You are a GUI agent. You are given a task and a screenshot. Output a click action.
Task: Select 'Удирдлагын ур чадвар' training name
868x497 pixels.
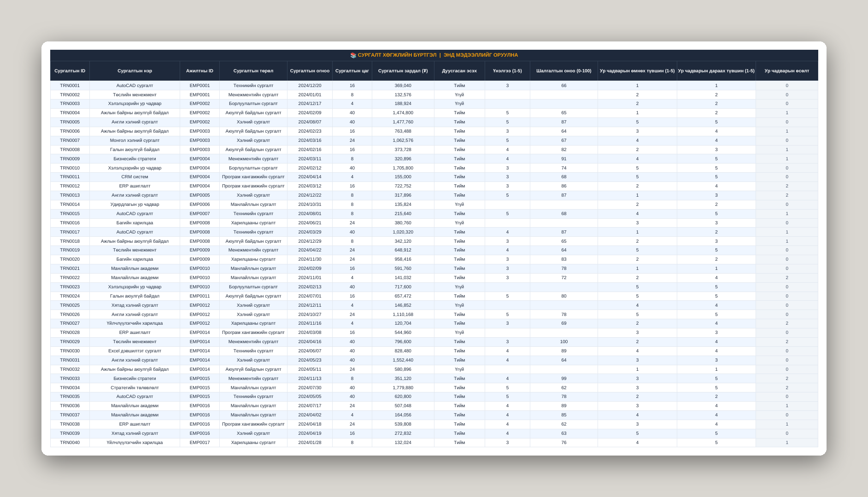[135, 205]
